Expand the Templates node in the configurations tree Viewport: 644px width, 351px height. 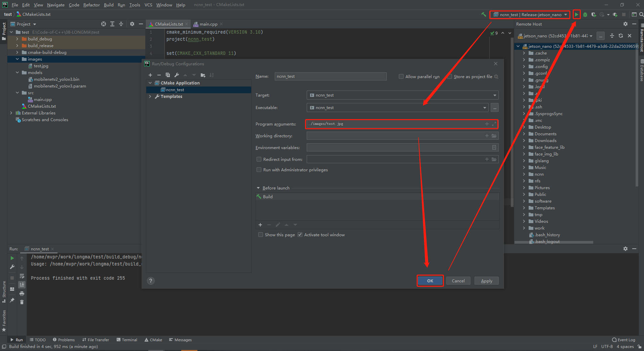[150, 97]
